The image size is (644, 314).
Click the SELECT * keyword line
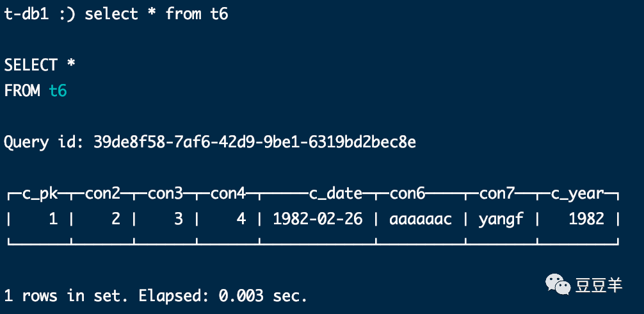40,65
